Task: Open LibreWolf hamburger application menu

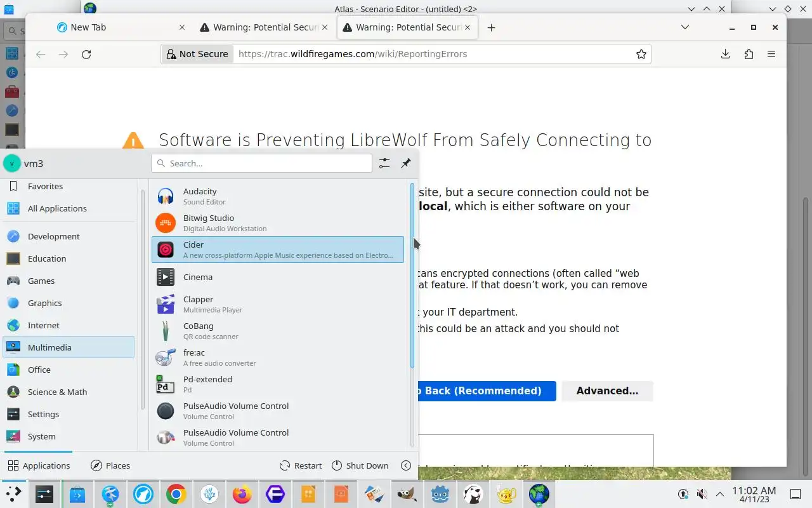Action: tap(771, 54)
